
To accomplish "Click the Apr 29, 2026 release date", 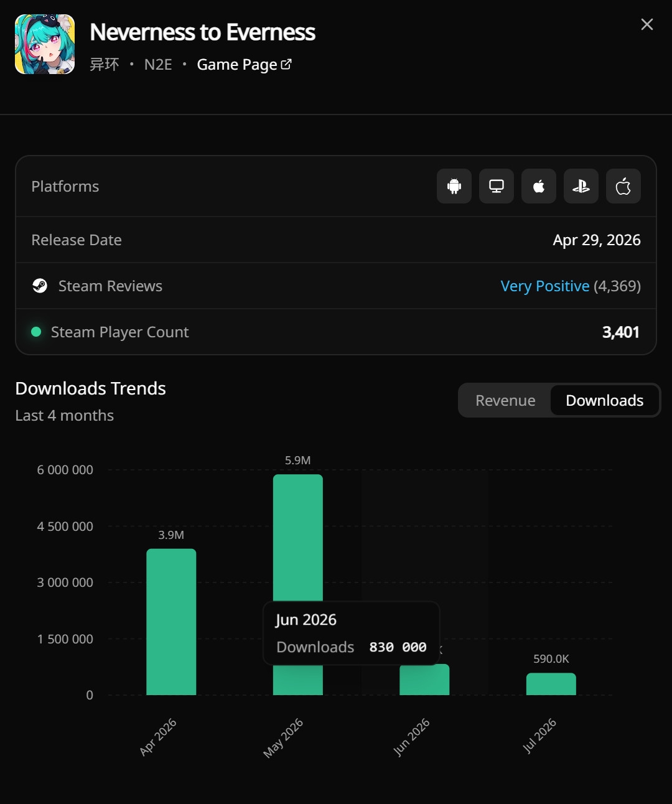I will (597, 240).
